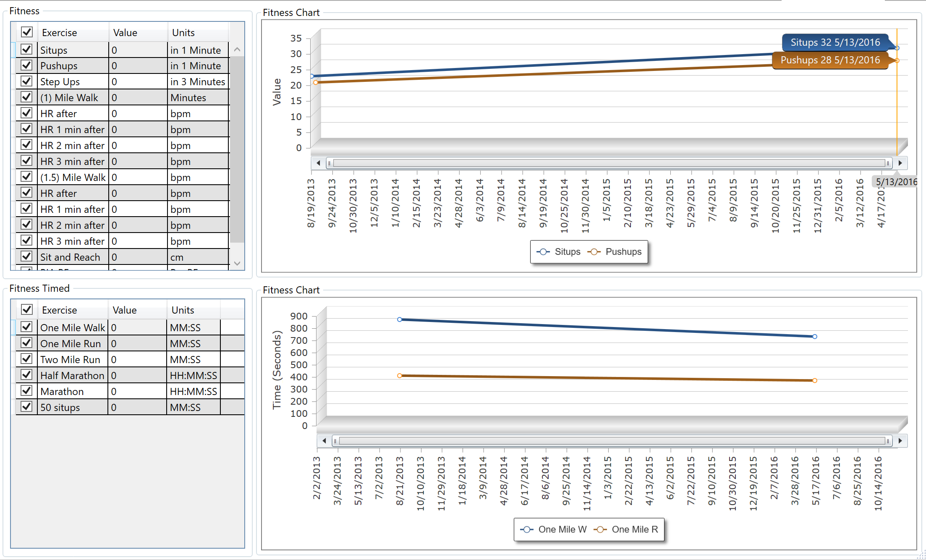This screenshot has height=560, width=926.
Task: Click left scroll arrow on top chart
Action: coord(318,163)
